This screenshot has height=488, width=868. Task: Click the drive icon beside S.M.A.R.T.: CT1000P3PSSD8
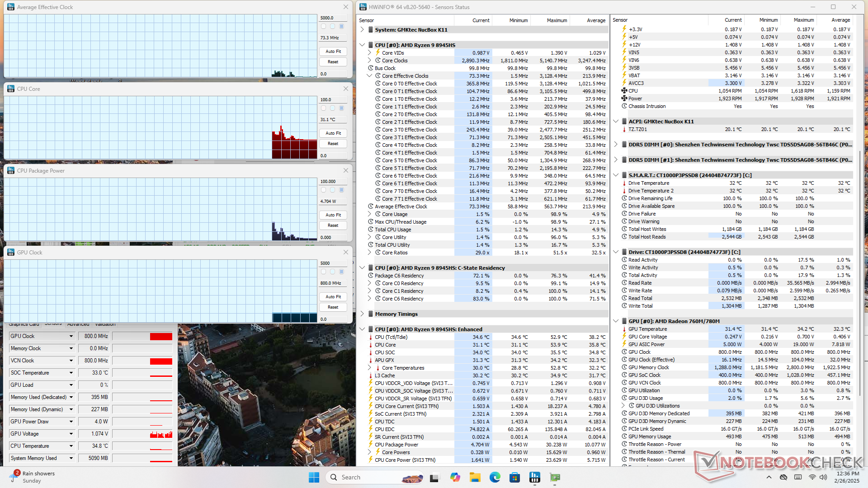tap(624, 175)
